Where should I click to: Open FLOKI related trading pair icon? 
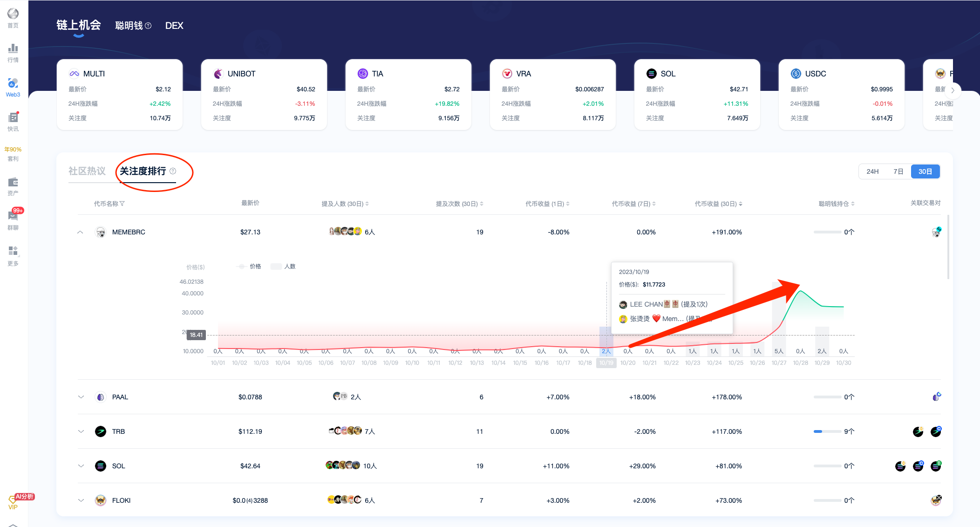coord(936,500)
